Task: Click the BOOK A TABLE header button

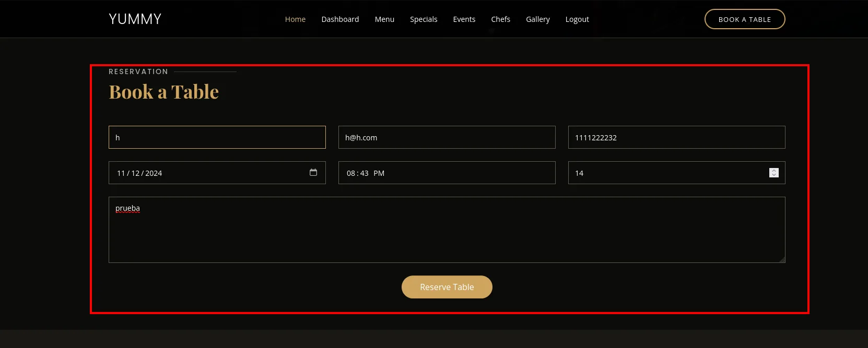Action: (x=745, y=19)
